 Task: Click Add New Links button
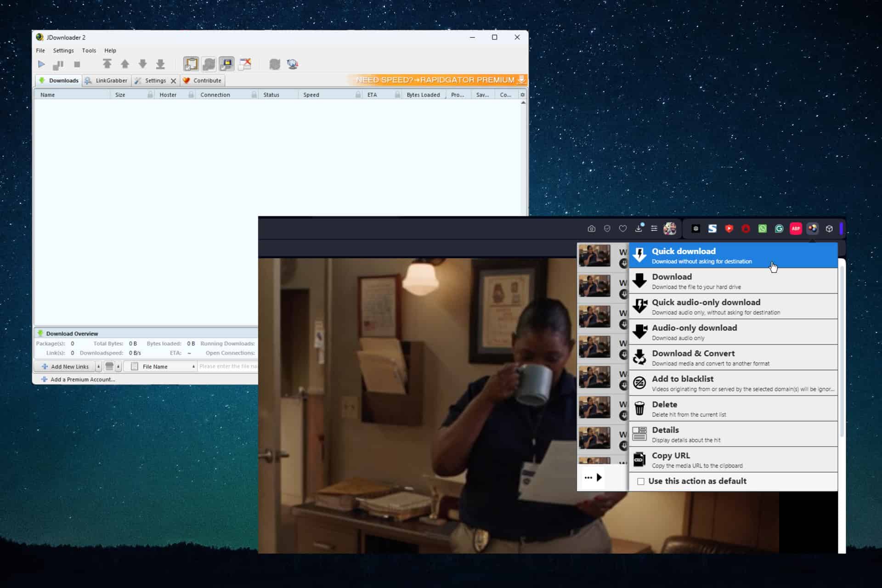[65, 367]
